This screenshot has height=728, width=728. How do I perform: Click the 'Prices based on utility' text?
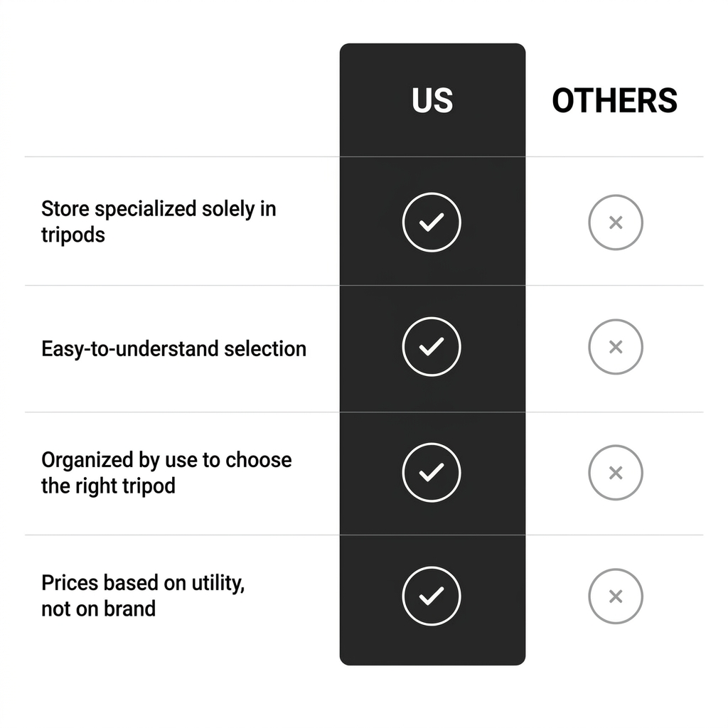[x=142, y=583]
